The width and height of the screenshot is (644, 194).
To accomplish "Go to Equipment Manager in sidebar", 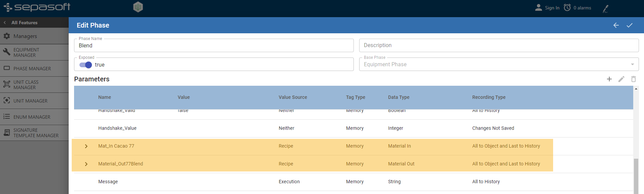I will [x=26, y=52].
